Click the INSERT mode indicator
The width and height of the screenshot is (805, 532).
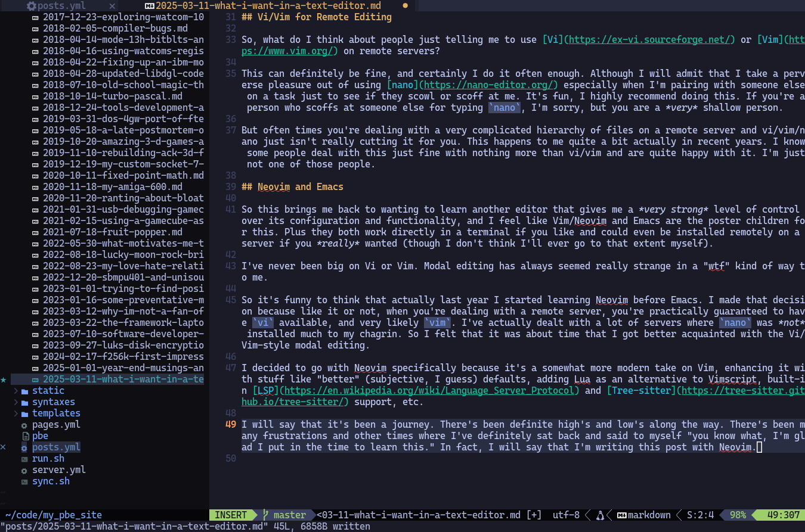[x=231, y=515]
